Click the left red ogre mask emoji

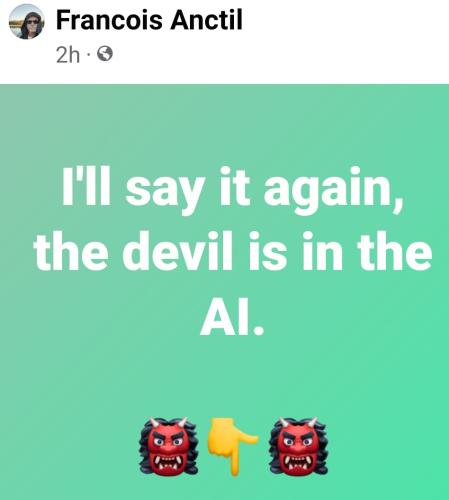tap(168, 446)
